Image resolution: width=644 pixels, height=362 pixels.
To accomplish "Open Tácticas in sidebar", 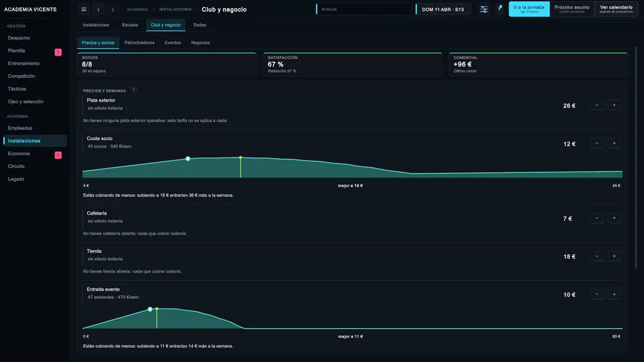I will (35, 88).
